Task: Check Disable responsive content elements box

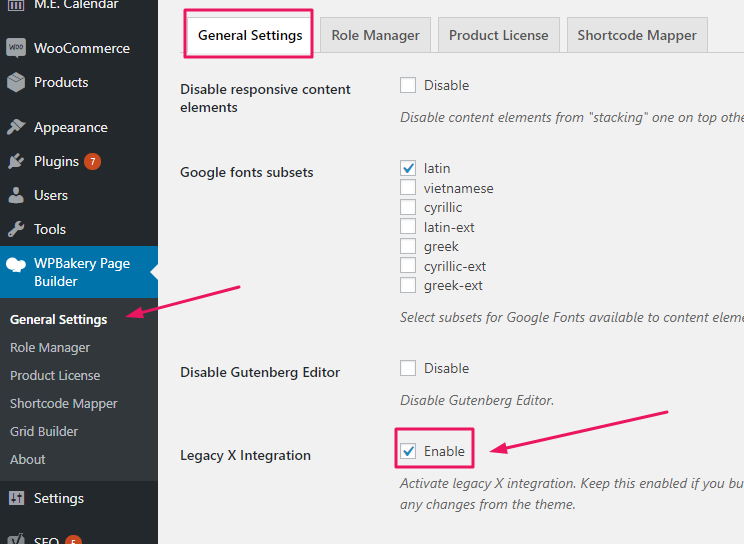Action: click(408, 85)
